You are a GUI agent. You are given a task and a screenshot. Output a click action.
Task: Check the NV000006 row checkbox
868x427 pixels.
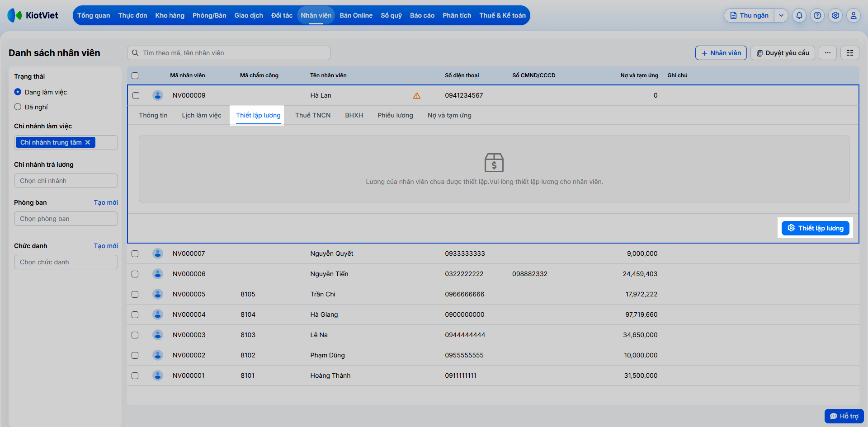(x=135, y=274)
